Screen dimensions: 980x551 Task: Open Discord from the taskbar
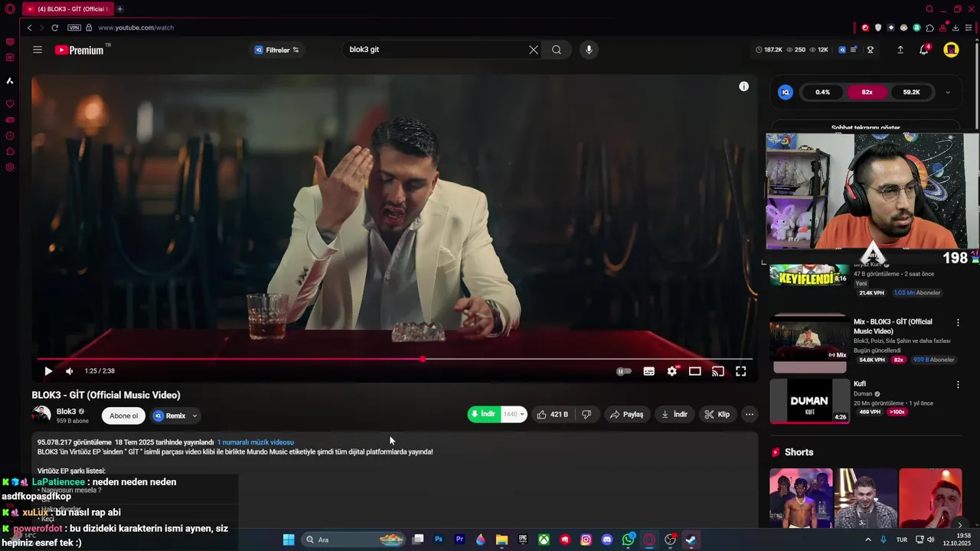coord(607,540)
